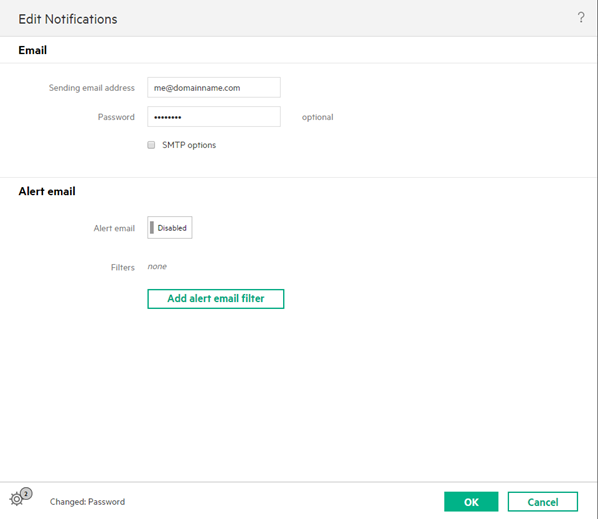The height and width of the screenshot is (520, 599).
Task: Click the 'Edit Notifications' dialog title
Action: [x=68, y=19]
